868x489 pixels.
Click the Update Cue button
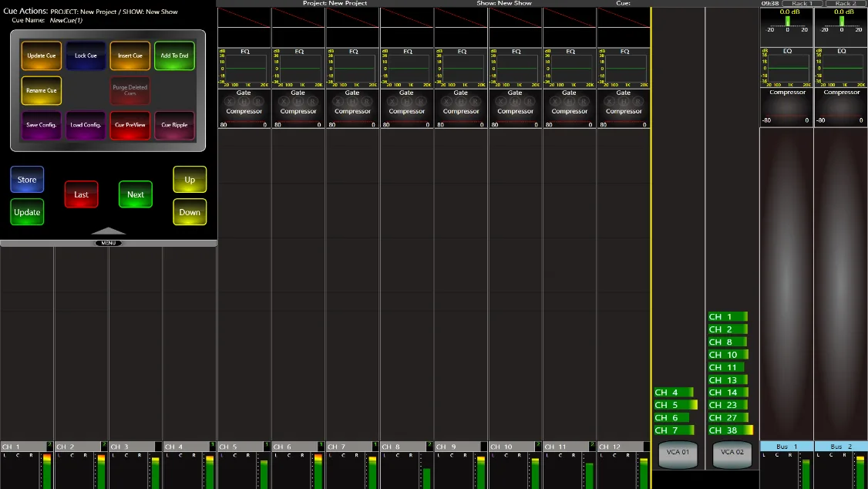coord(42,56)
